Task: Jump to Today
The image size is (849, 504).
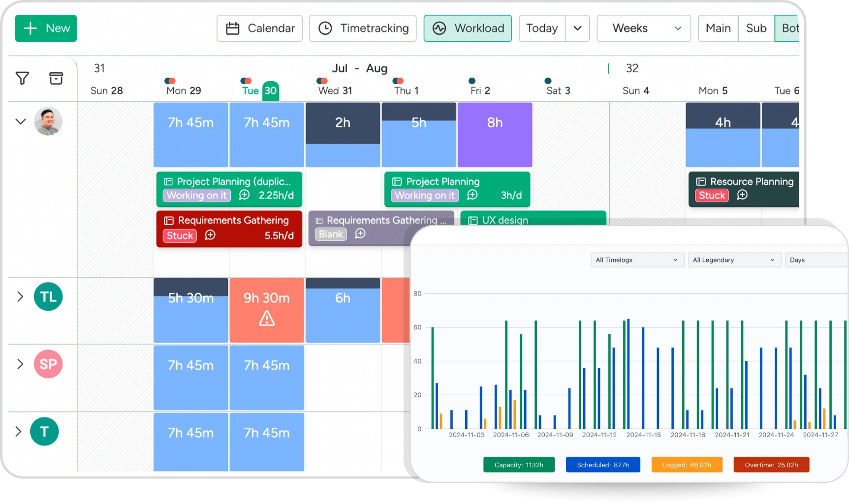Action: pos(542,29)
